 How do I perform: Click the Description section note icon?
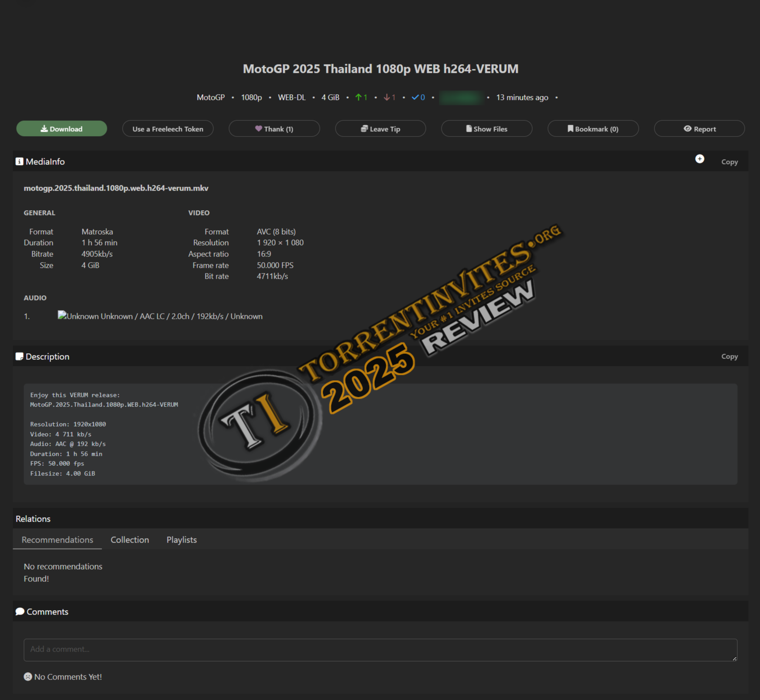tap(19, 356)
